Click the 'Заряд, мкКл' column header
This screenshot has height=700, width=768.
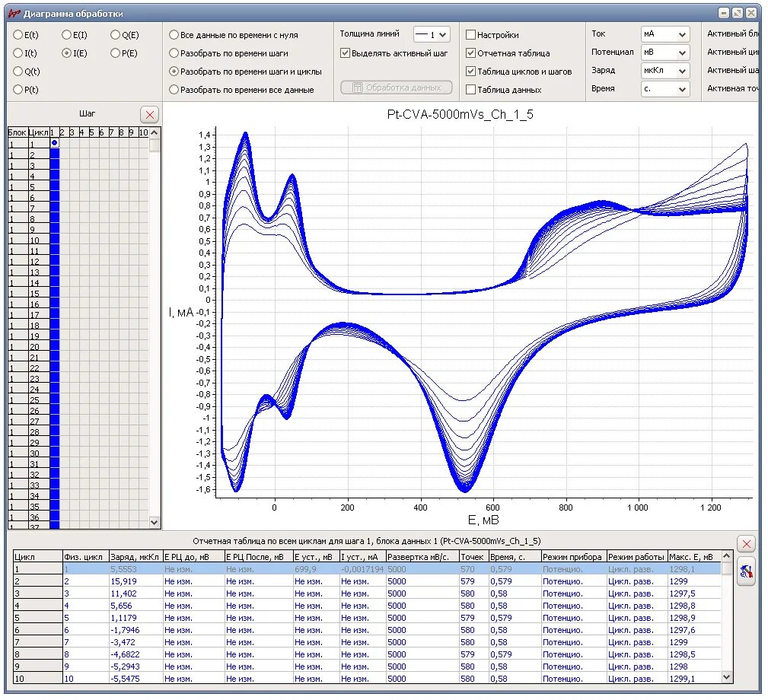(x=135, y=557)
